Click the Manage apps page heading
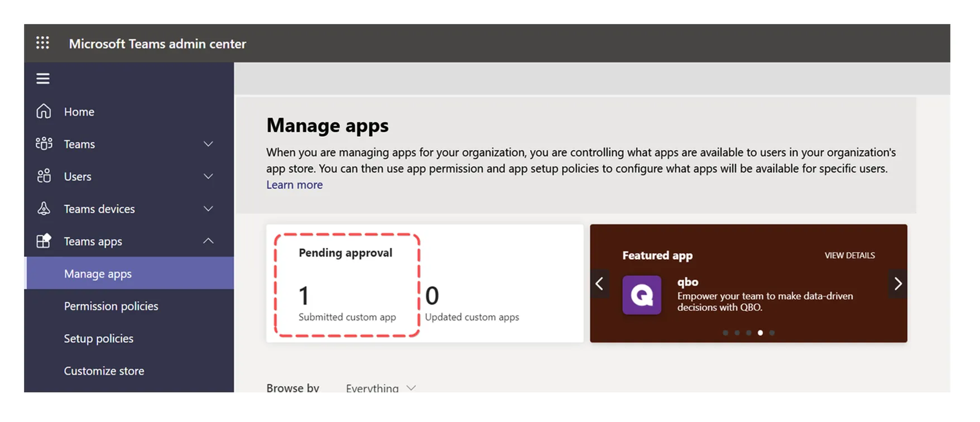Viewport: 980px width, 422px height. (328, 126)
